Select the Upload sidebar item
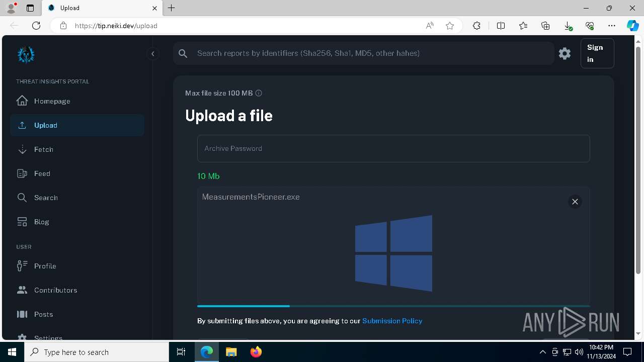This screenshot has width=644, height=362. pos(77,125)
